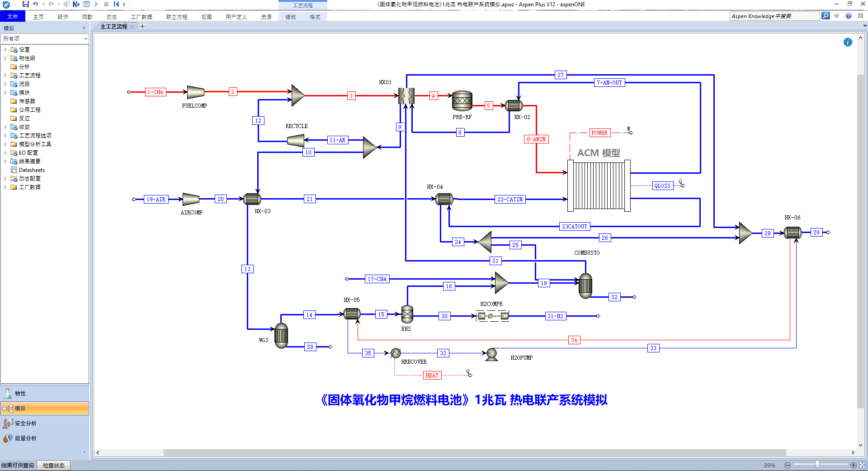This screenshot has width=868, height=471.
Task: Click zoom in plus icon
Action: tap(853, 466)
